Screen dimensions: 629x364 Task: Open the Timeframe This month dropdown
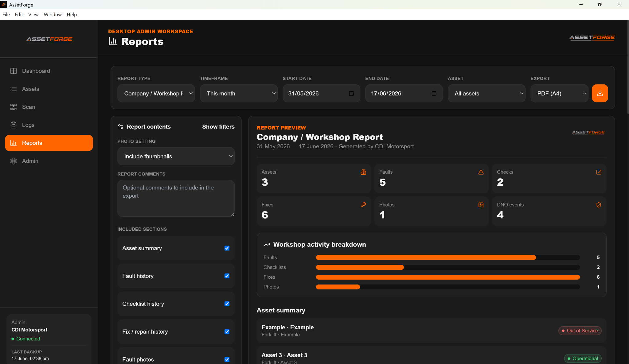point(239,93)
